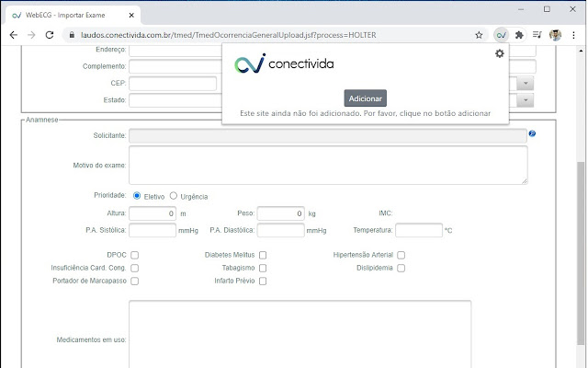Click the Estado input field
Screen dimensions: 588x368
[x=175, y=100]
